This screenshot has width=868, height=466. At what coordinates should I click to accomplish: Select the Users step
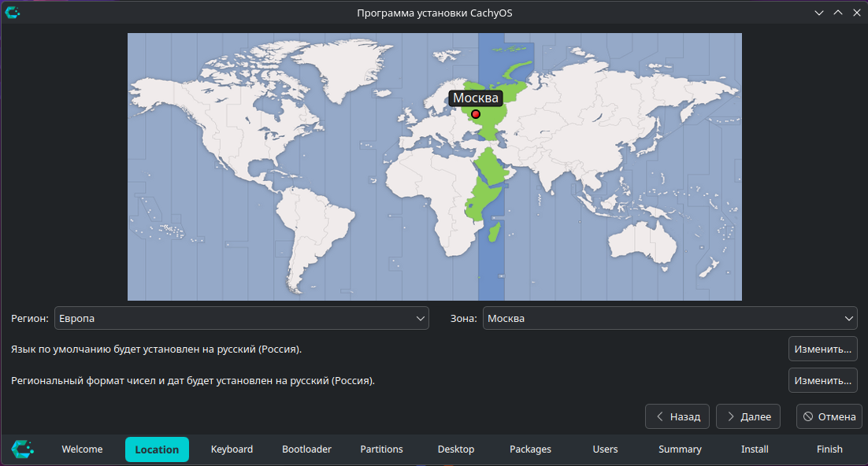tap(605, 449)
